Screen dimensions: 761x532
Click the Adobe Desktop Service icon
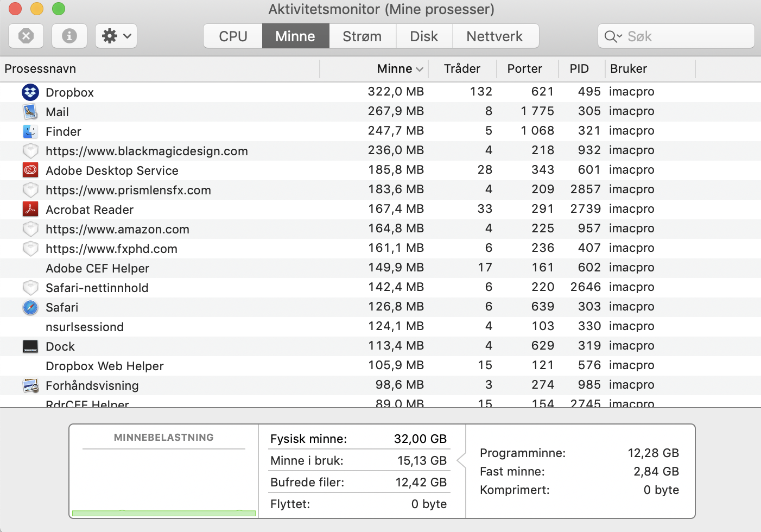point(30,170)
